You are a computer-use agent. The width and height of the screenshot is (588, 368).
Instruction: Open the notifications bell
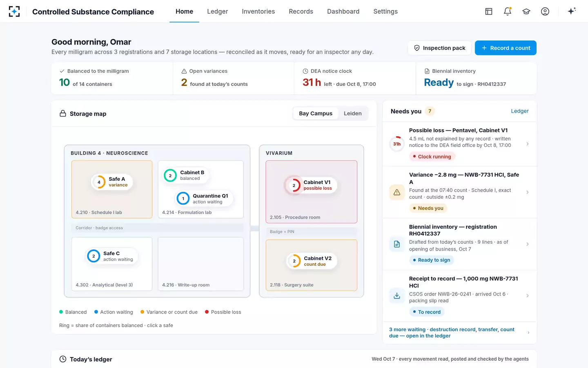(508, 11)
